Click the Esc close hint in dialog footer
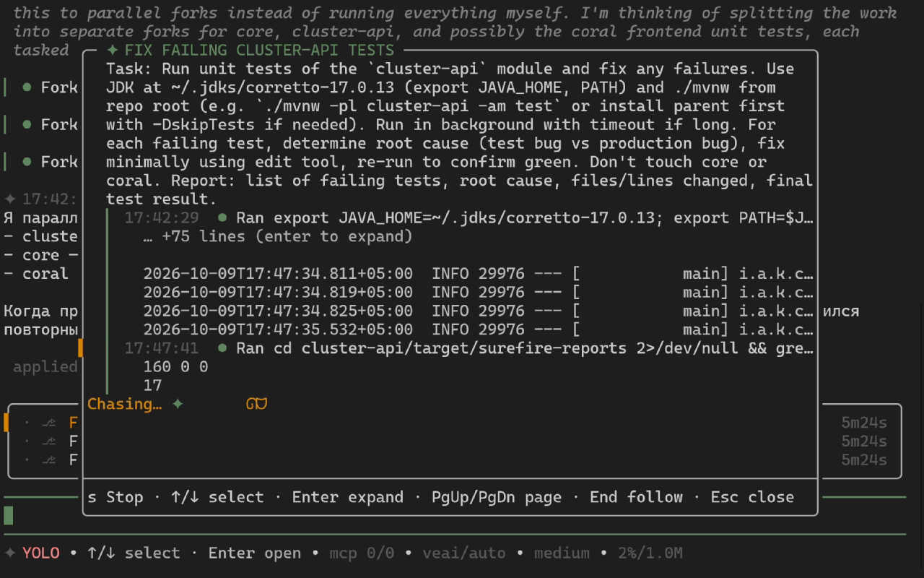The width and height of the screenshot is (924, 578). (x=752, y=497)
